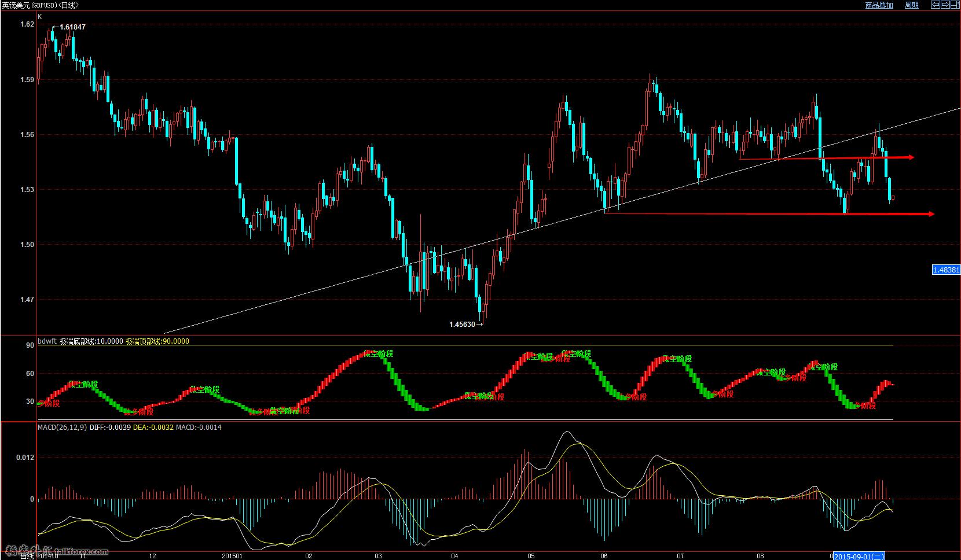Click the 日线 label at bottom left
Screen dimensions: 961x560
point(27,556)
